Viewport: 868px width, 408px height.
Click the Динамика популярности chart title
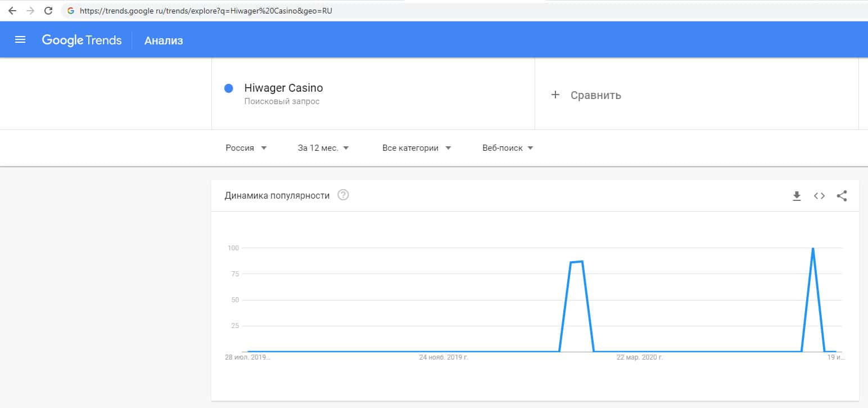[277, 196]
